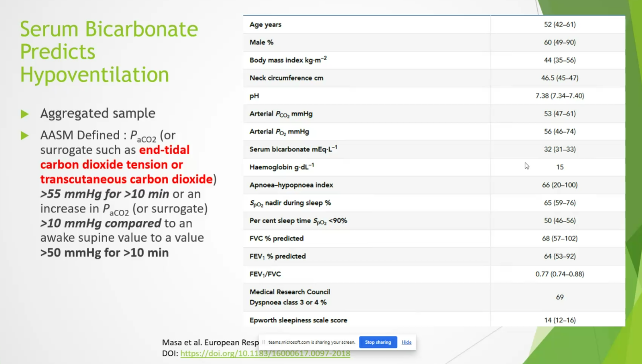The width and height of the screenshot is (642, 364).
Task: Click the slide title Serum Bicarbonate Predicts Hypoventilation
Action: tap(109, 52)
